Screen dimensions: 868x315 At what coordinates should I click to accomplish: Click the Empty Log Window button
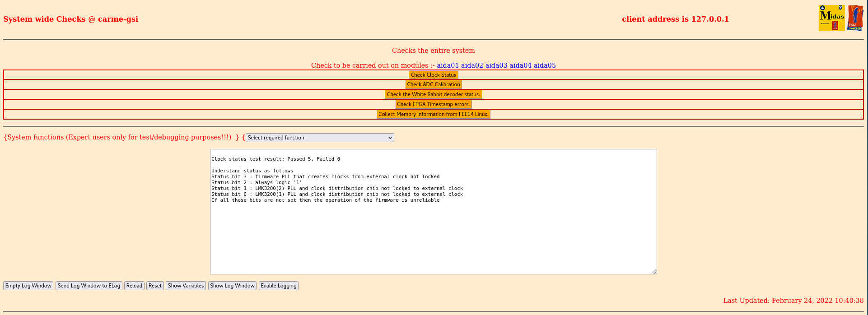tap(28, 286)
